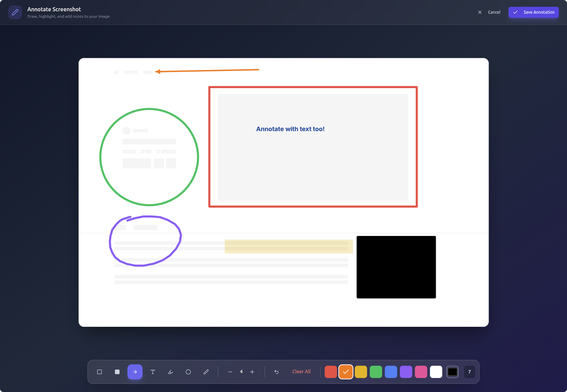Select the rectangle outline tool
Screen dimensions: 567x392
point(99,372)
